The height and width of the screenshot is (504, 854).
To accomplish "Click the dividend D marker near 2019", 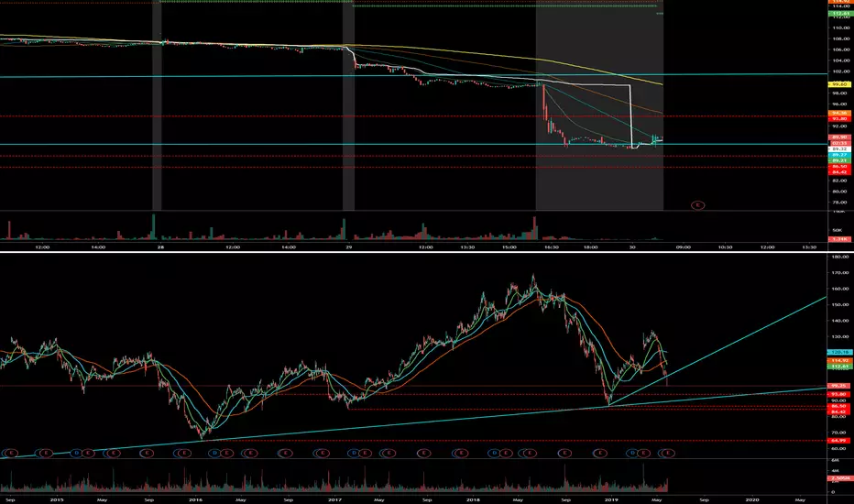I will click(x=632, y=453).
